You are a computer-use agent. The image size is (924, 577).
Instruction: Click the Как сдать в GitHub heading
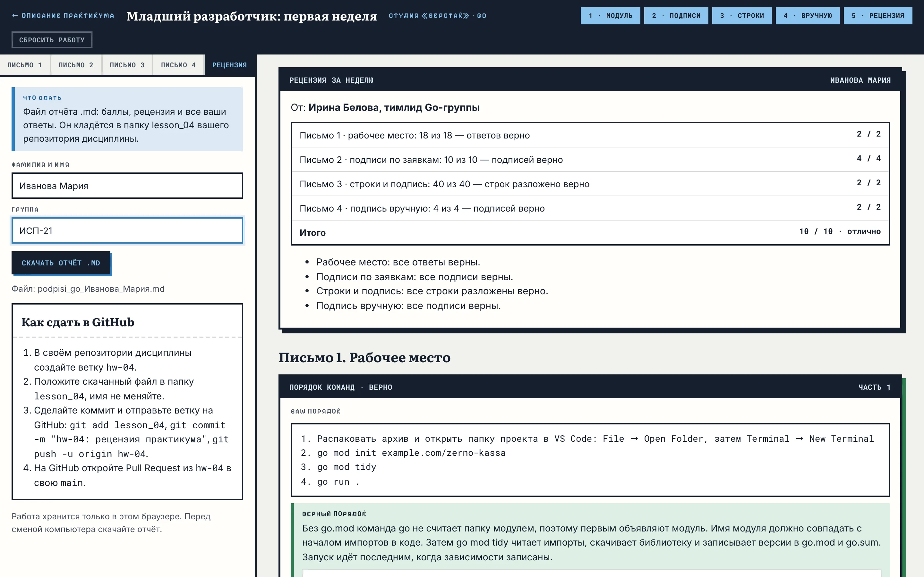pos(78,322)
